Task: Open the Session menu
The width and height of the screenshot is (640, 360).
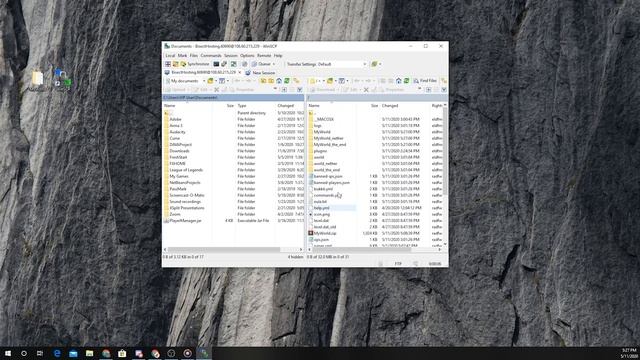Action: click(230, 56)
